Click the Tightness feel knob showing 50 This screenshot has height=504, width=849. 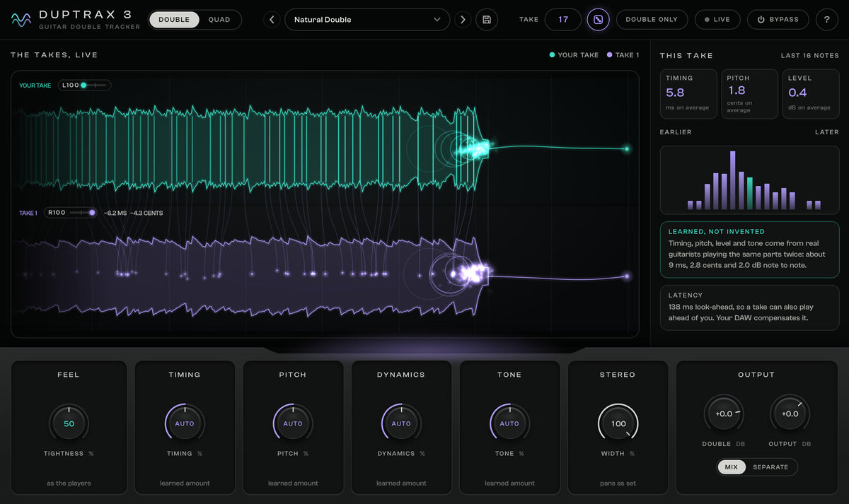point(69,424)
